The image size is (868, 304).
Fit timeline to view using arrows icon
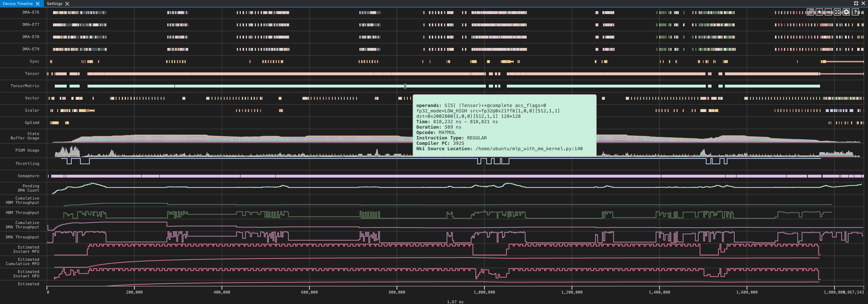click(x=837, y=12)
